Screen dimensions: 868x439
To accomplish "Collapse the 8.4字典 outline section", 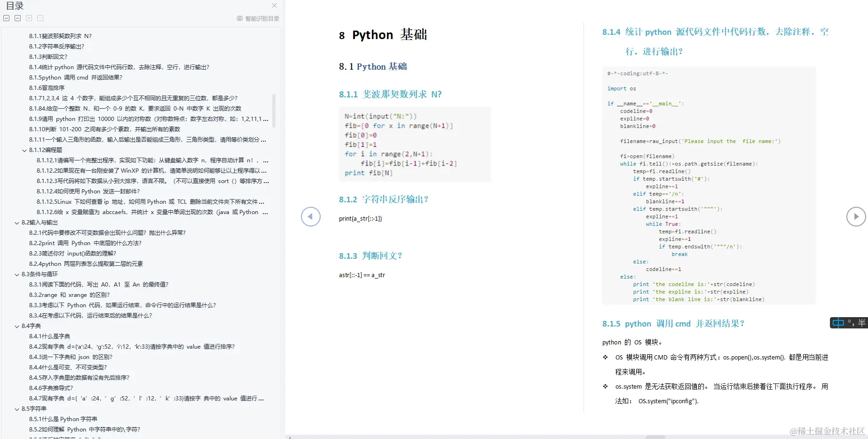I will pos(17,326).
